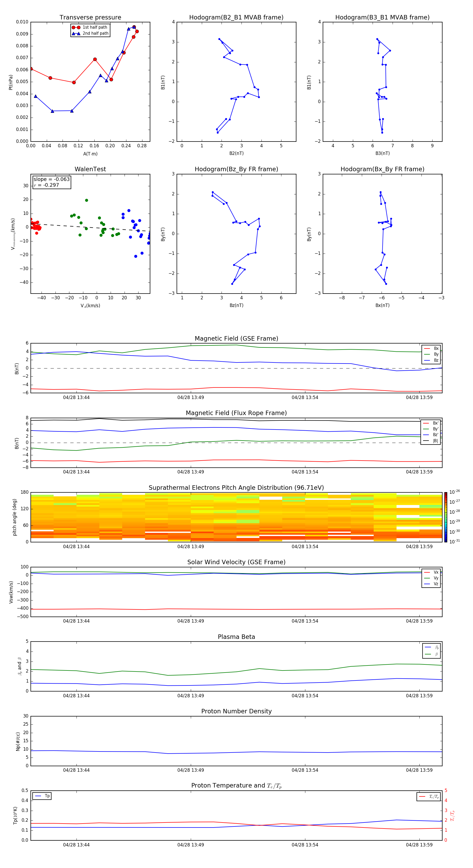Click the 'Magnetic Field (GSE Frame)' title
Image resolution: width=473 pixels, height=868 pixels.
coord(236,339)
